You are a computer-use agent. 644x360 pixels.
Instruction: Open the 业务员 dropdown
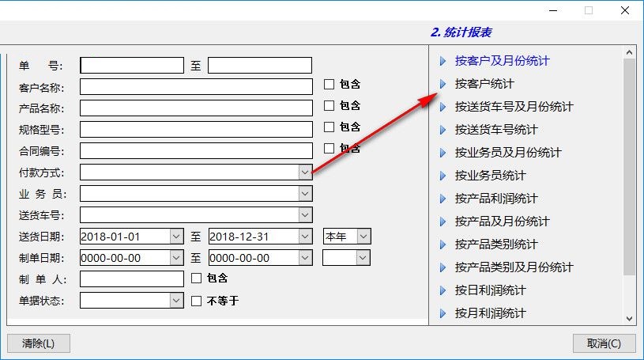click(305, 194)
